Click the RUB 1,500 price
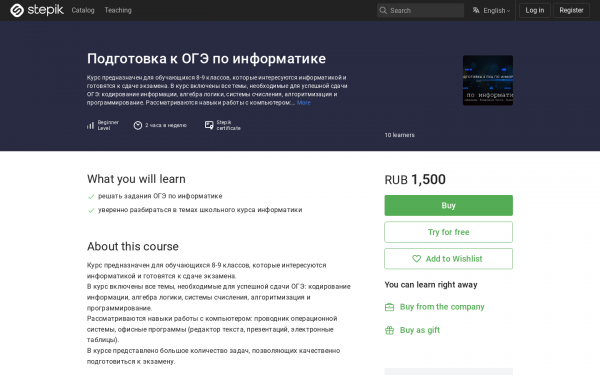Image resolution: width=600 pixels, height=375 pixels. point(415,179)
